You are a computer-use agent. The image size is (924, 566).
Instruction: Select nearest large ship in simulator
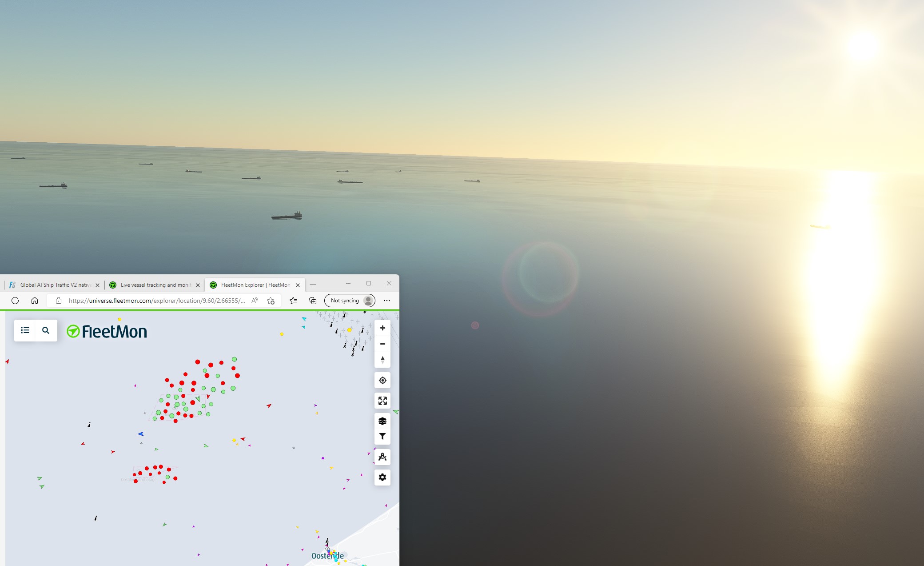point(287,216)
